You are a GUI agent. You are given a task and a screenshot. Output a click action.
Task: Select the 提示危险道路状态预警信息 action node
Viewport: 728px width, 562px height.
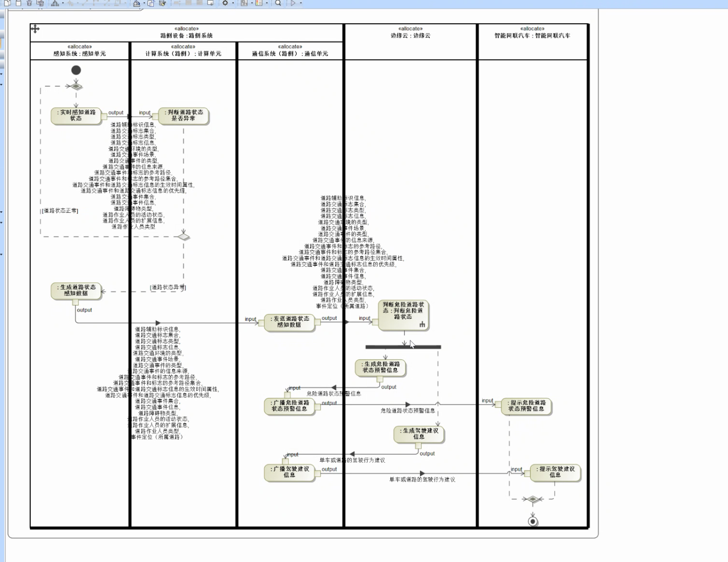(x=526, y=406)
